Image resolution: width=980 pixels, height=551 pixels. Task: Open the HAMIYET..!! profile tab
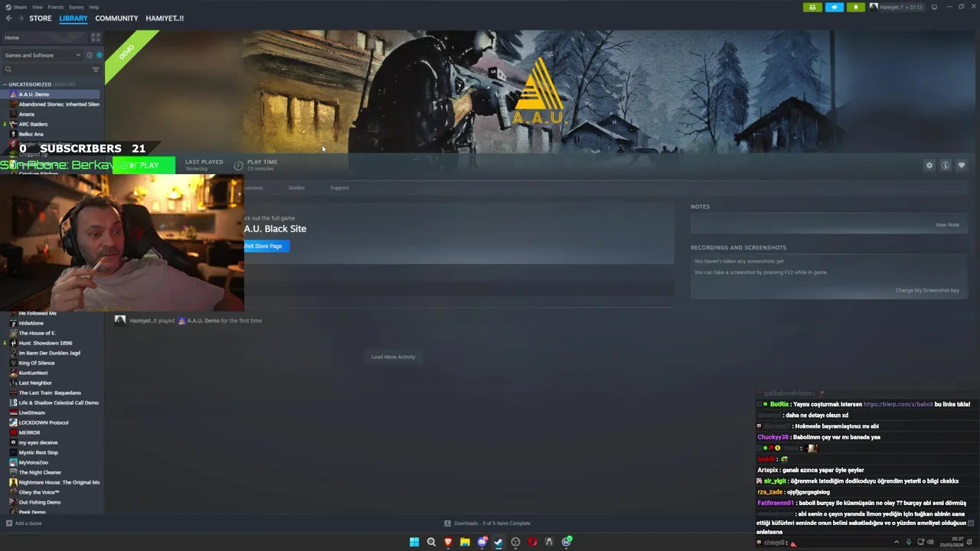[165, 18]
